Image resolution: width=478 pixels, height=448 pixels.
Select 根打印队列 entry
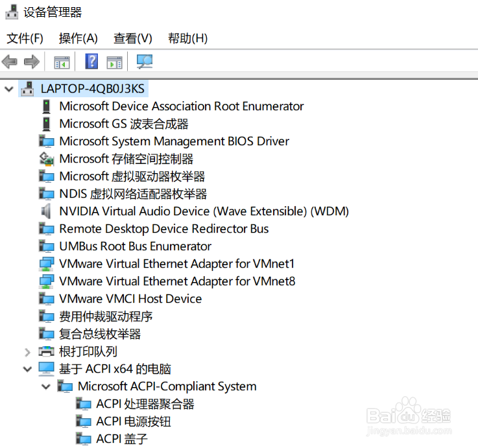88,351
